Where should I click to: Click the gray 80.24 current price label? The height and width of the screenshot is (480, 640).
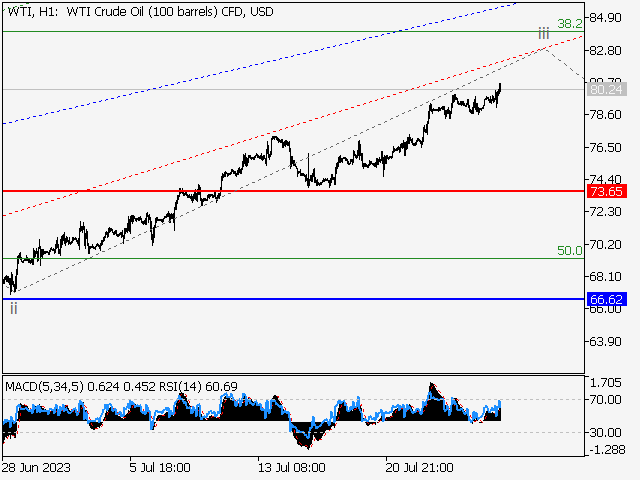coord(606,89)
